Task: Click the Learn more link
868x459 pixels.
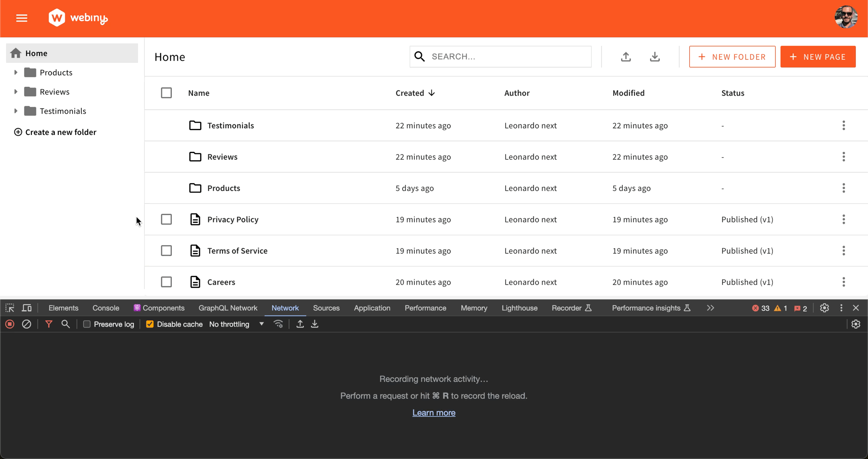Action: (x=434, y=413)
